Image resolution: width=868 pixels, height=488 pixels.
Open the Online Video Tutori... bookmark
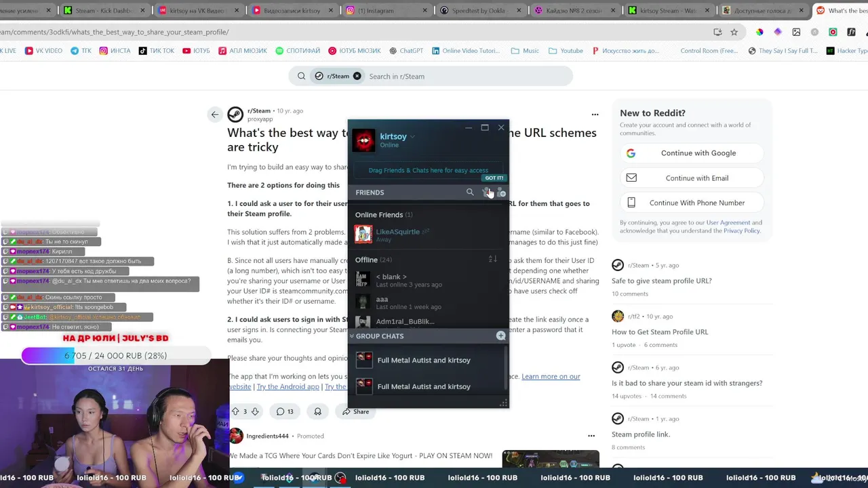tap(465, 51)
